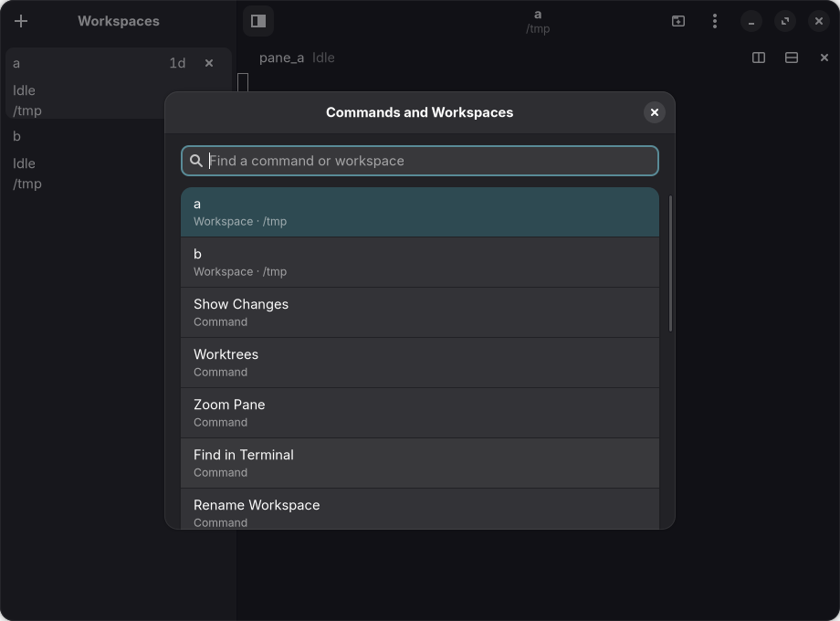Run the Show Changes command
The height and width of the screenshot is (621, 840).
pos(420,312)
